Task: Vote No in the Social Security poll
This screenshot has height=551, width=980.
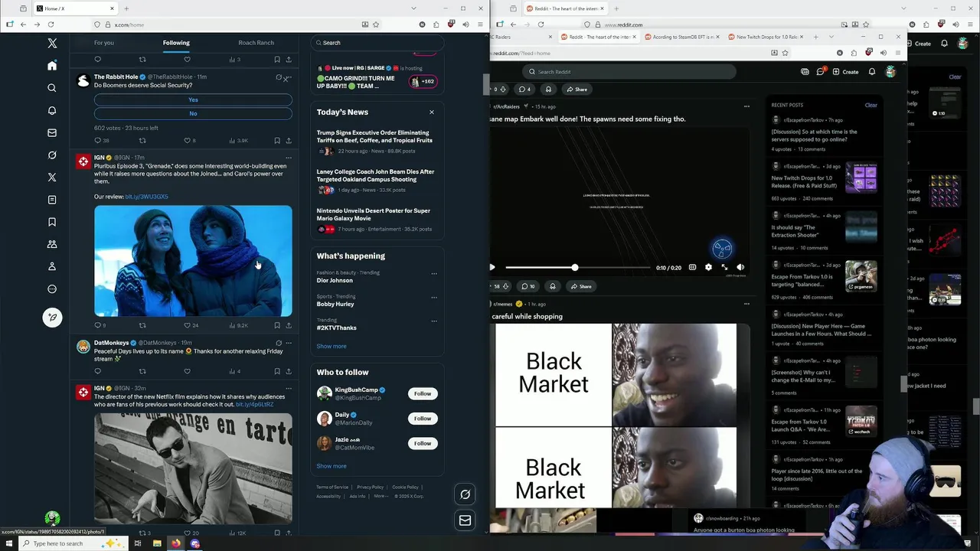Action: tap(193, 113)
